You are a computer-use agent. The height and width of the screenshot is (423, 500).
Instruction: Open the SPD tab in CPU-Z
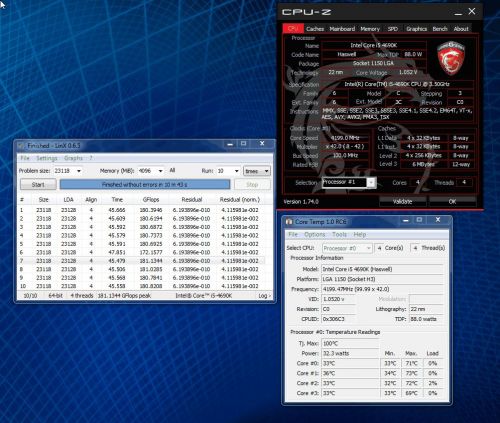click(x=393, y=29)
